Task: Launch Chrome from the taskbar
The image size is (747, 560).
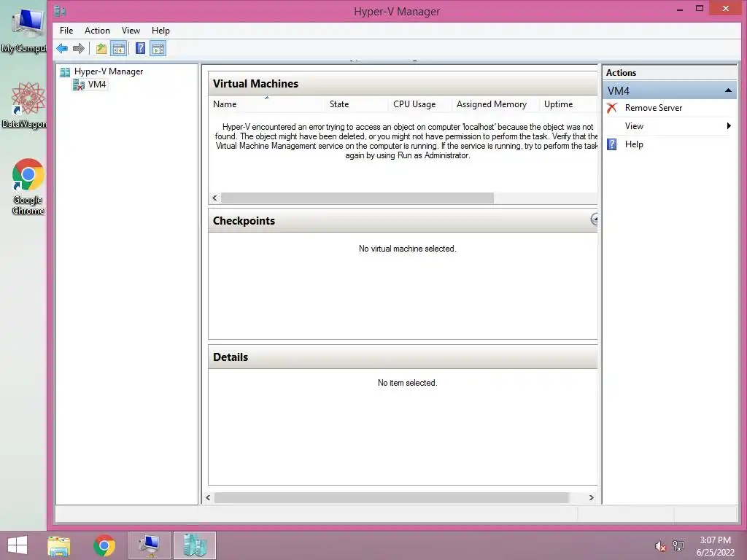Action: tap(104, 545)
